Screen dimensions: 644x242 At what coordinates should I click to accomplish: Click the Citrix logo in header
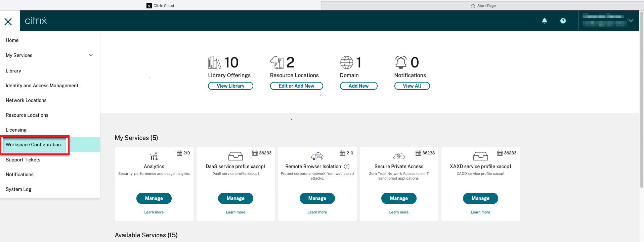point(36,21)
